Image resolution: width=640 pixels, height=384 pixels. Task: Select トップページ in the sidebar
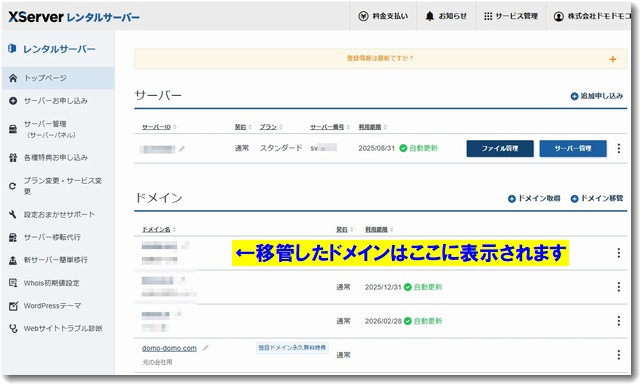(x=58, y=78)
